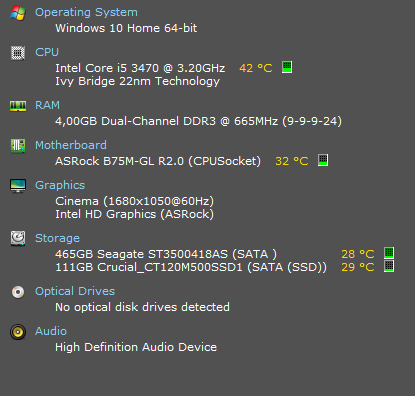Click the Audio speaker icon
The width and height of the screenshot is (415, 396).
tap(18, 332)
